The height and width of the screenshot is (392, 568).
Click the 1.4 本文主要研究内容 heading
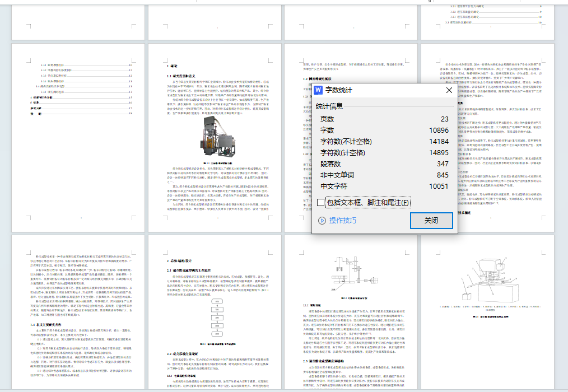click(46, 325)
